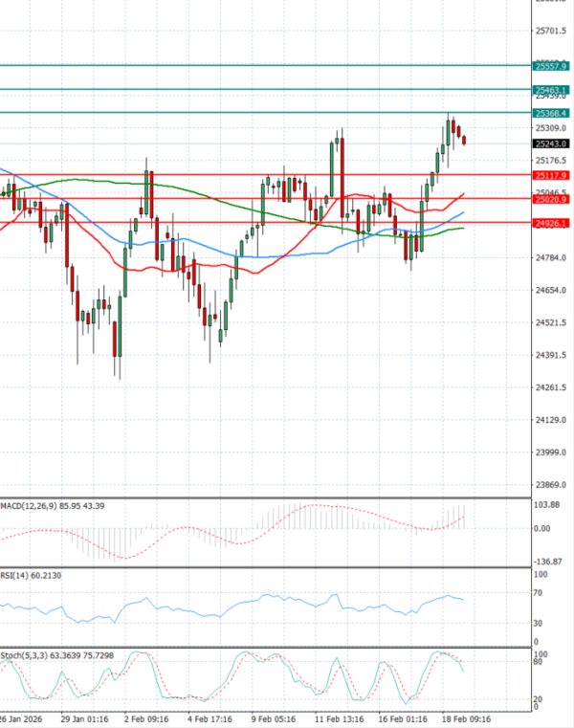Click the Stochastic 20 scale value

(x=539, y=699)
